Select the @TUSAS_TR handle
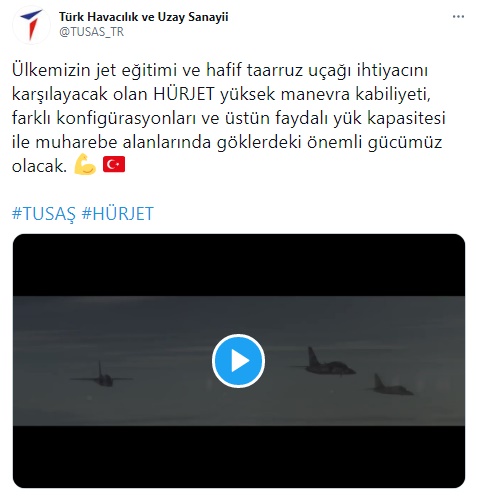This screenshot has width=477, height=498. (92, 32)
